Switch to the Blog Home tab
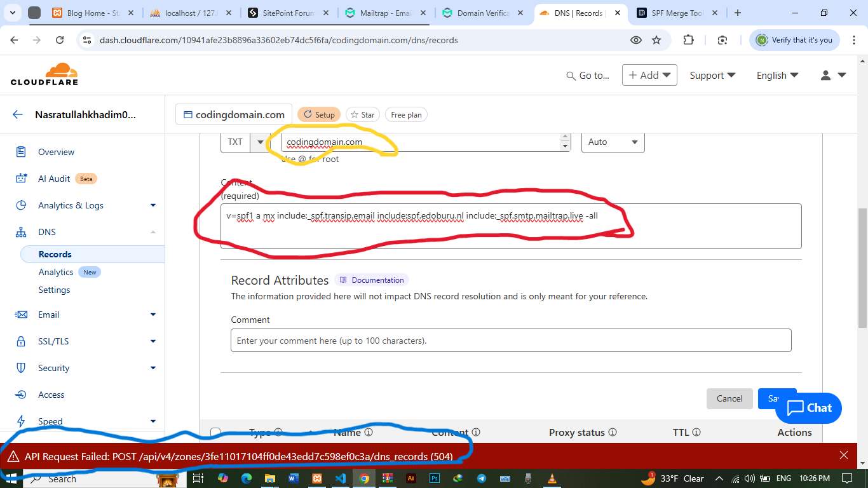 click(92, 13)
